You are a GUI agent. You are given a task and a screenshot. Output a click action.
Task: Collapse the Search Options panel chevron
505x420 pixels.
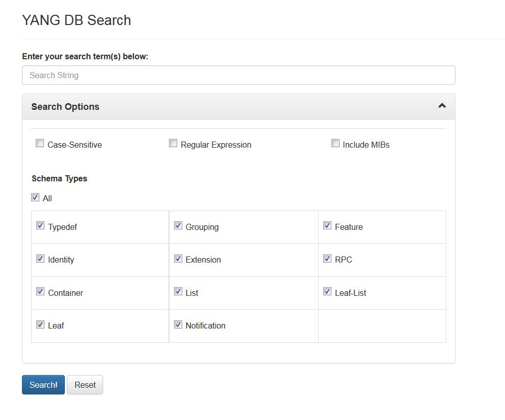(x=442, y=106)
